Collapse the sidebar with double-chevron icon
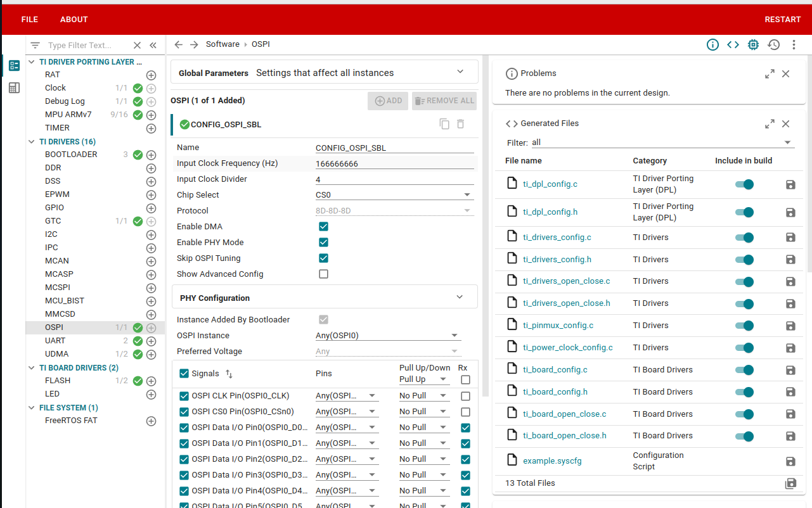 coord(153,46)
